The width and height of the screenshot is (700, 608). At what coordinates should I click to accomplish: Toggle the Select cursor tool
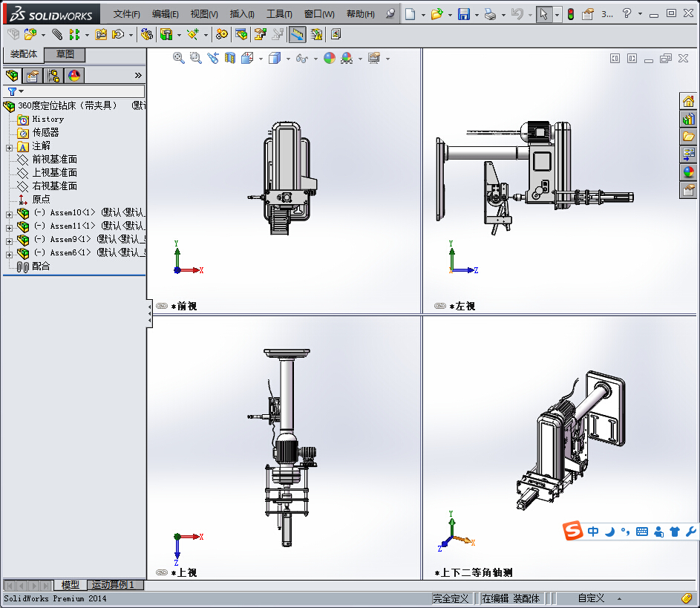pyautogui.click(x=543, y=14)
